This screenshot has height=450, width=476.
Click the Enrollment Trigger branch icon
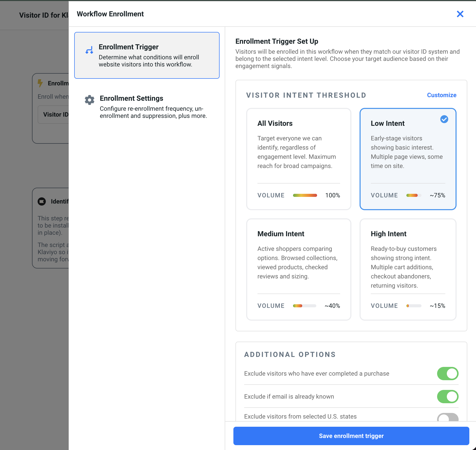coord(89,50)
